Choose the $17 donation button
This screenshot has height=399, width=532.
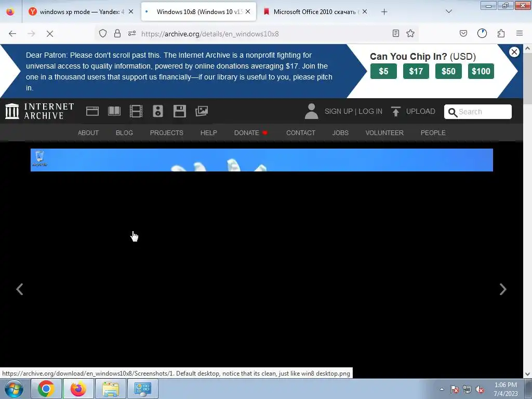pos(416,71)
